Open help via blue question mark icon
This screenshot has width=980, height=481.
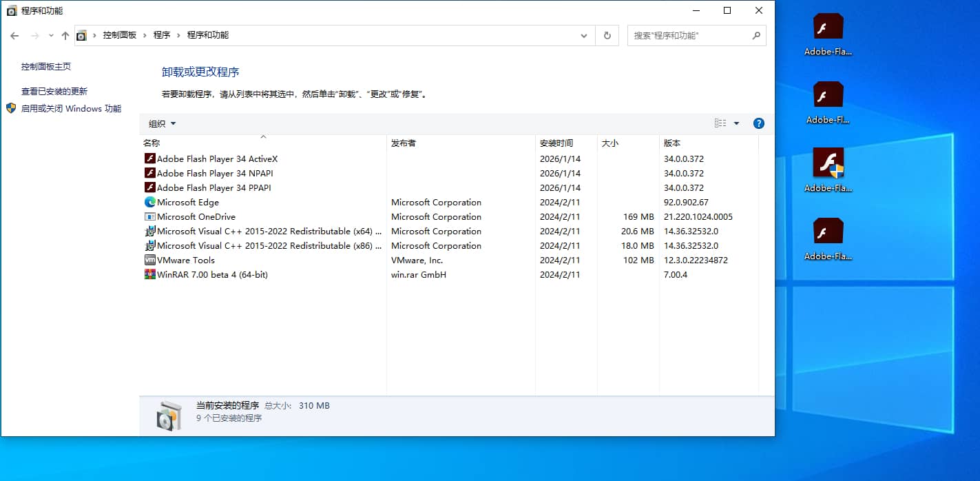point(758,123)
